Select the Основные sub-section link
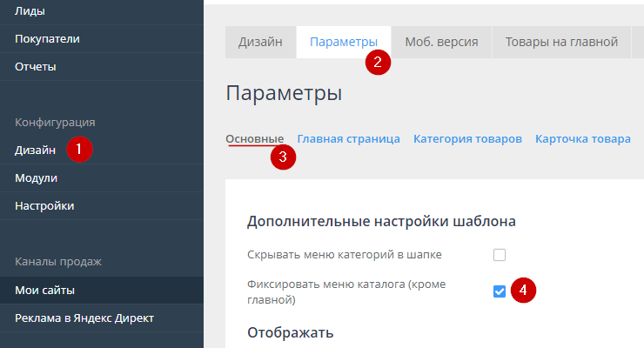 pyautogui.click(x=254, y=138)
